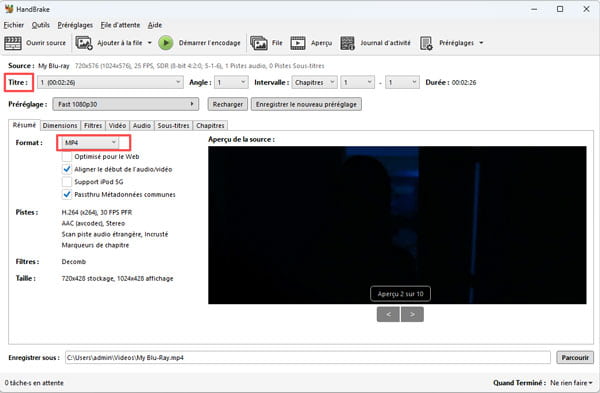
Task: Click the Démarrer l'encodage label
Action: (x=210, y=43)
